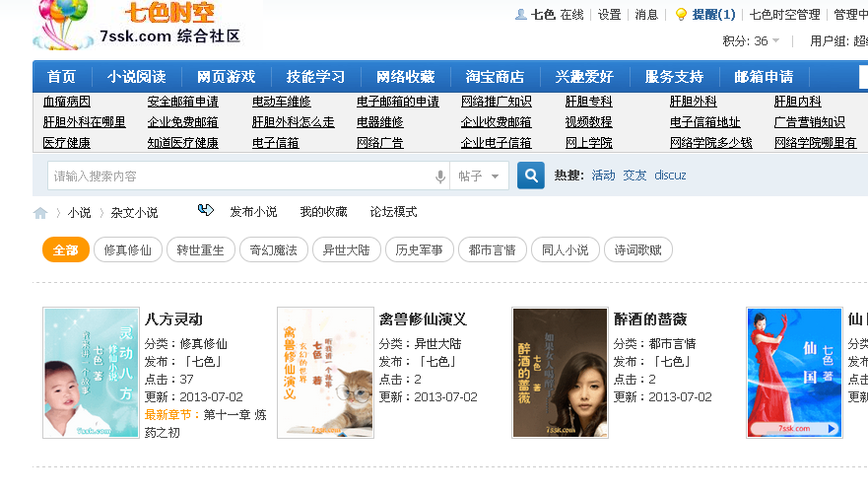Open the latest chapter 第十一章 link
The image size is (868, 495).
coord(205,423)
